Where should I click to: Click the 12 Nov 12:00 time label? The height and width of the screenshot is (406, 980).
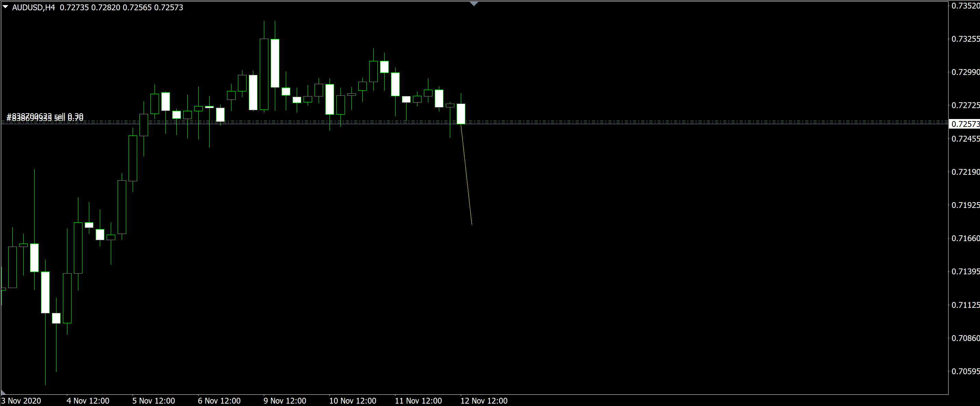(484, 401)
